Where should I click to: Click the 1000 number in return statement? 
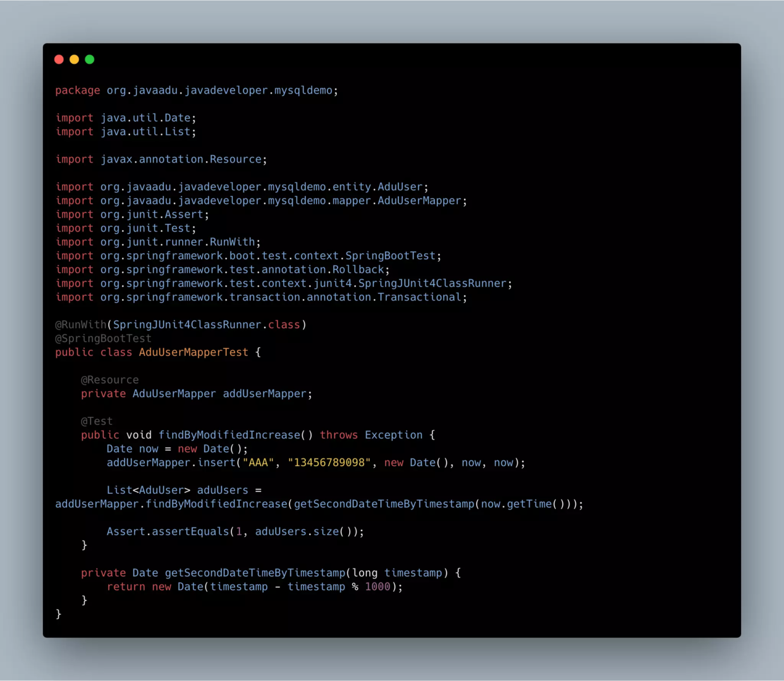point(377,587)
